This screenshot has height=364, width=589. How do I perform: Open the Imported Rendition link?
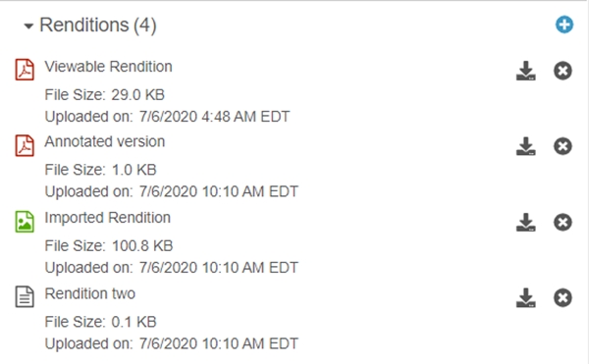pos(107,218)
